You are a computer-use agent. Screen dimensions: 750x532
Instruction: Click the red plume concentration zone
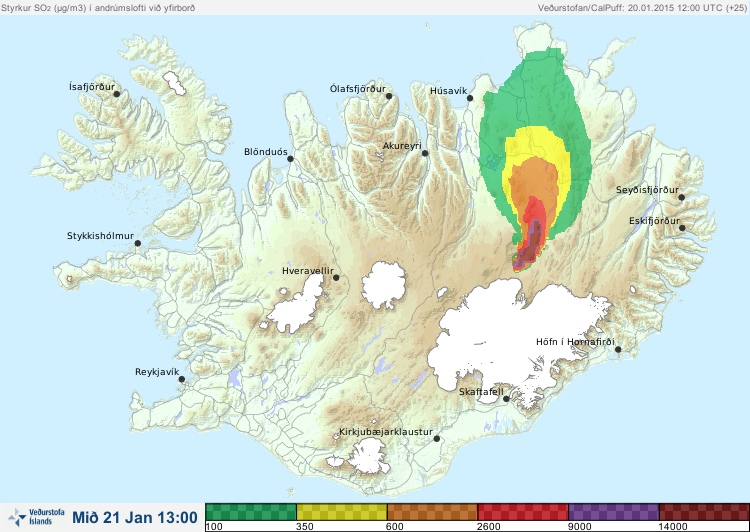tap(535, 211)
